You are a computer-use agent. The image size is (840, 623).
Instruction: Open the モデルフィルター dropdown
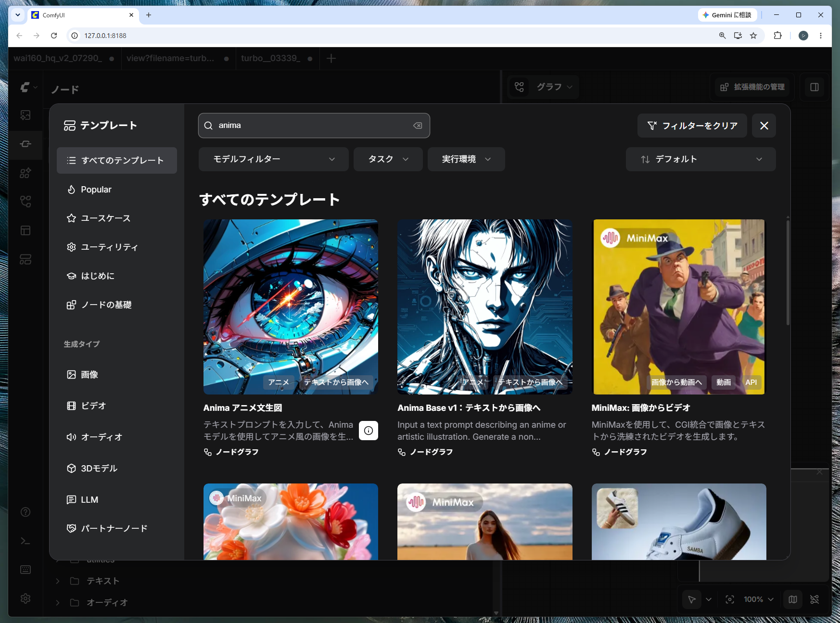[273, 159]
